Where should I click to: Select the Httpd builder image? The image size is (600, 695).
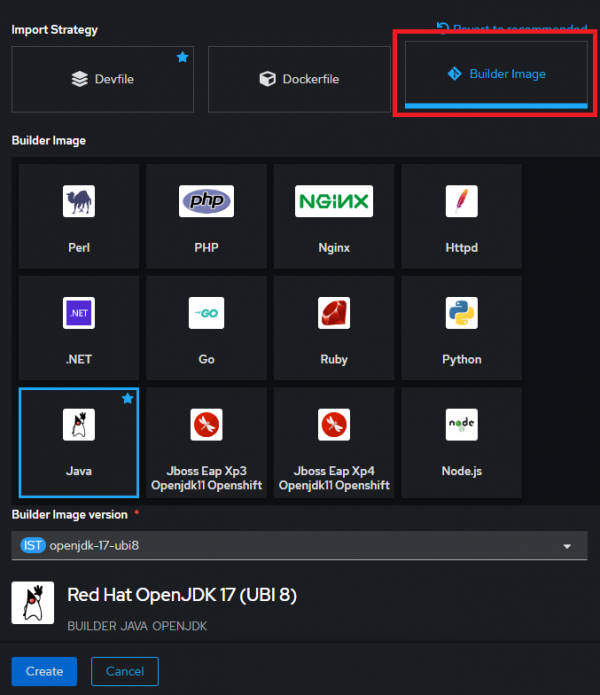point(461,216)
